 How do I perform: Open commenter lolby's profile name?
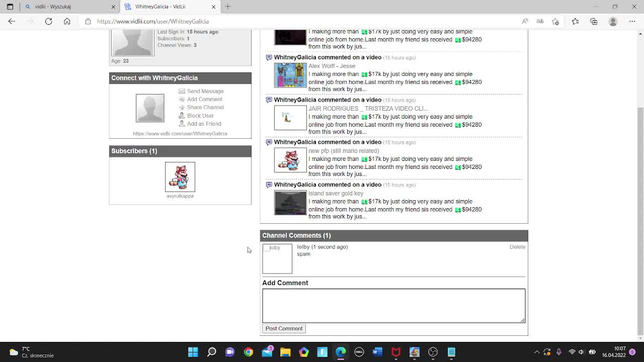(x=303, y=247)
